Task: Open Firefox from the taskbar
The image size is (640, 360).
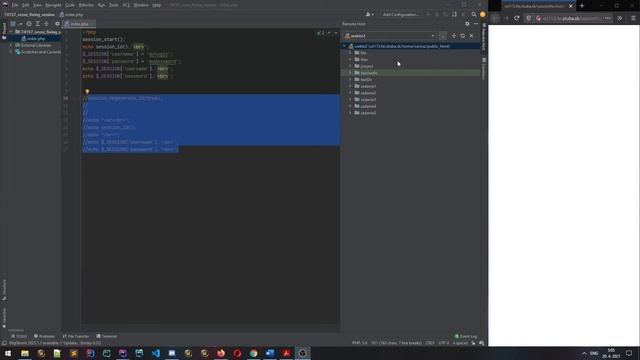Action: click(221, 353)
